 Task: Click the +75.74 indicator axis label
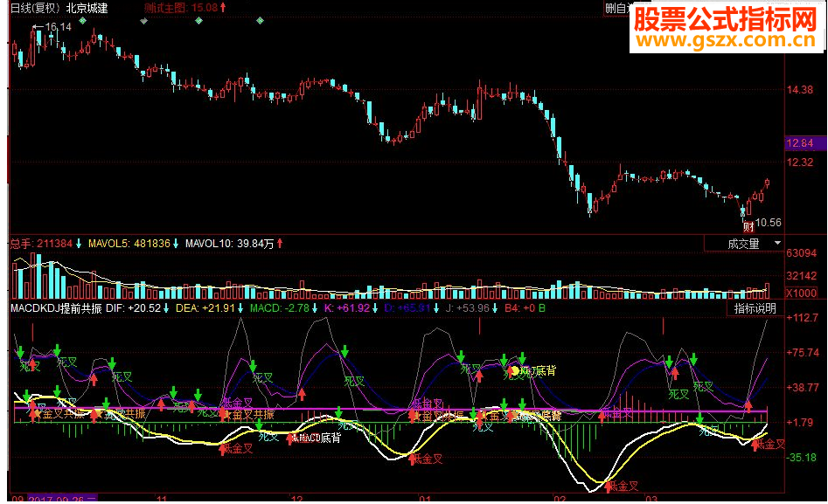(803, 352)
